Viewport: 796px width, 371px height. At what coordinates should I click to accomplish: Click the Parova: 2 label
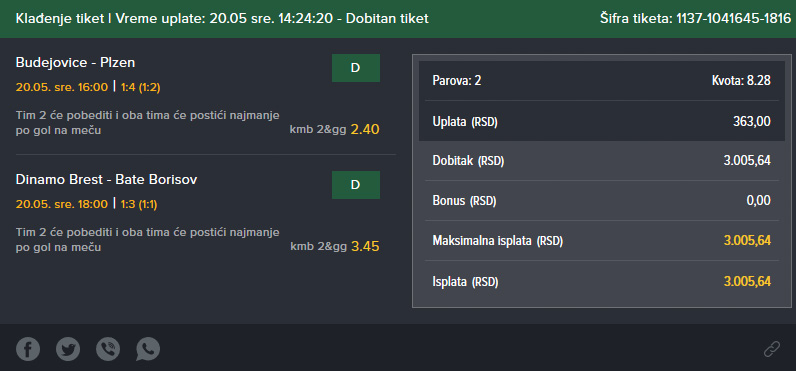(x=457, y=81)
